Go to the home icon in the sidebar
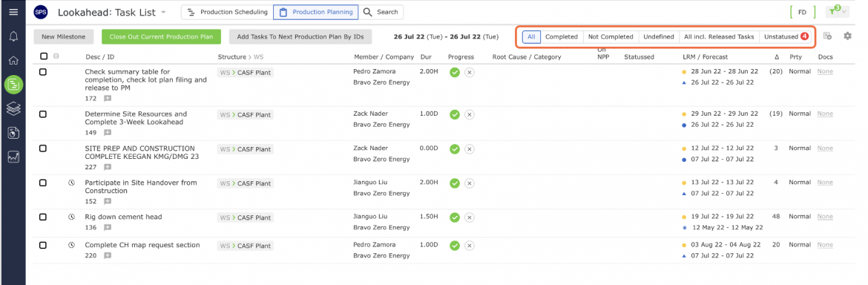The width and height of the screenshot is (868, 285). click(x=13, y=60)
